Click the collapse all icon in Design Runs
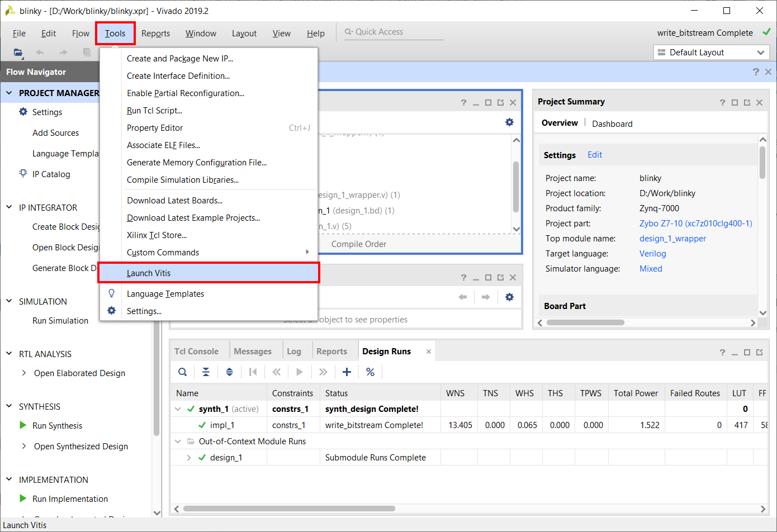This screenshot has width=777, height=532. point(206,372)
